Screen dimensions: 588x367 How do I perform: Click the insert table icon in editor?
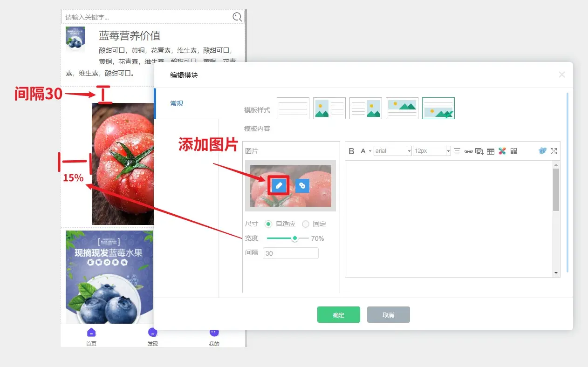click(491, 151)
